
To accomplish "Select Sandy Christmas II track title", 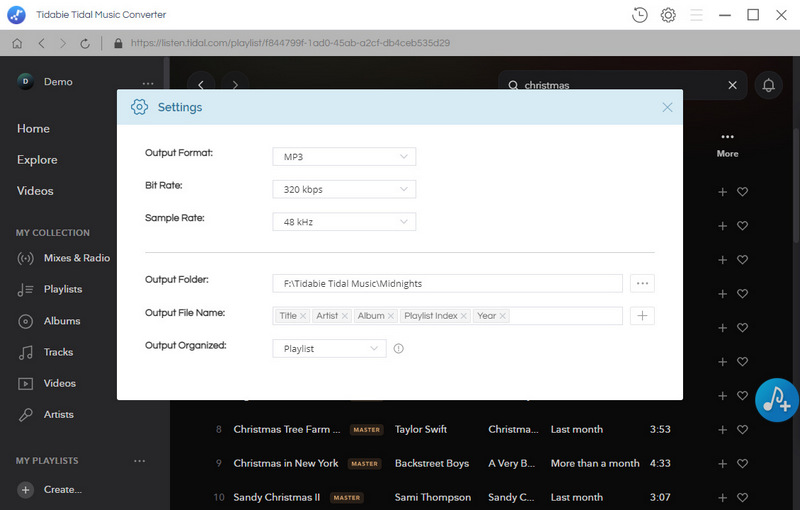I will [x=277, y=497].
